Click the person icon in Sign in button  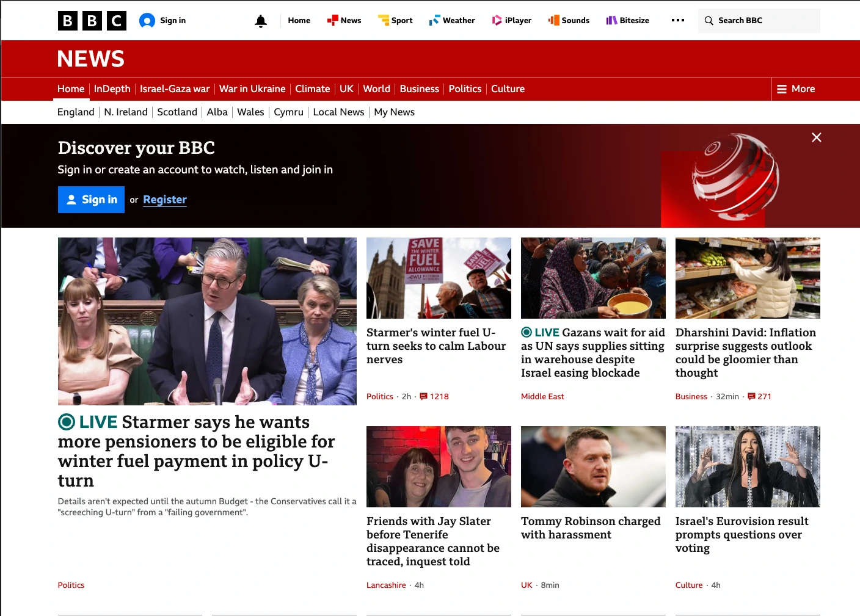coord(71,200)
